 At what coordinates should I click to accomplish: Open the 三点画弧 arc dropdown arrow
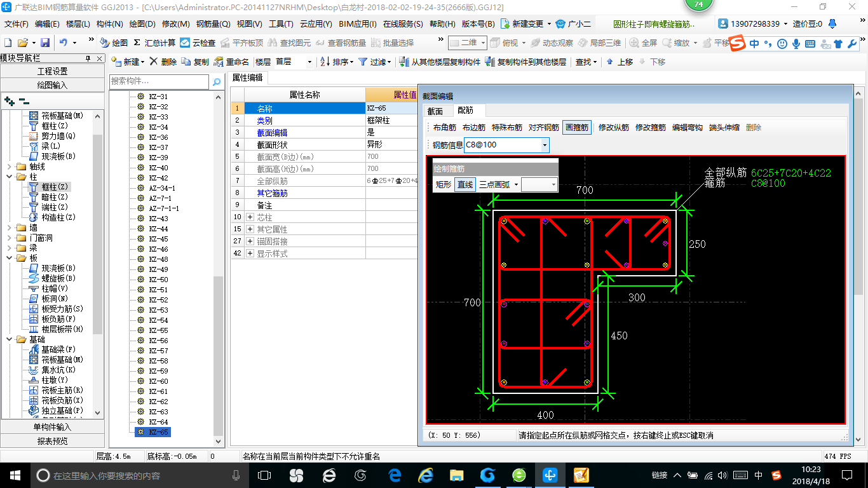516,184
